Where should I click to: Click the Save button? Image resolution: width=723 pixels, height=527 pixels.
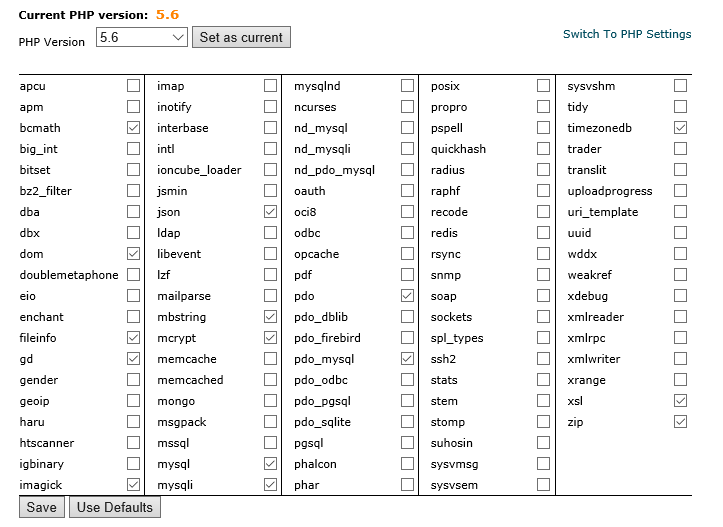tap(42, 507)
